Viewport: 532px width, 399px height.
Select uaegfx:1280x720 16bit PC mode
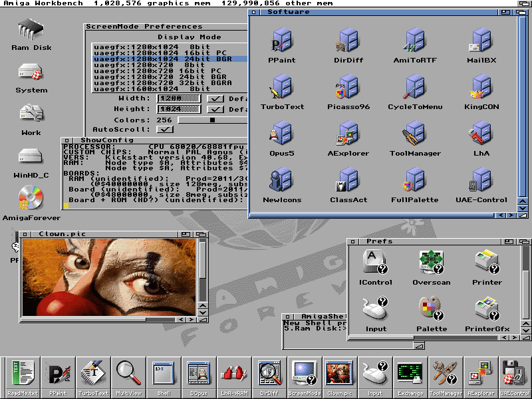tap(170, 71)
